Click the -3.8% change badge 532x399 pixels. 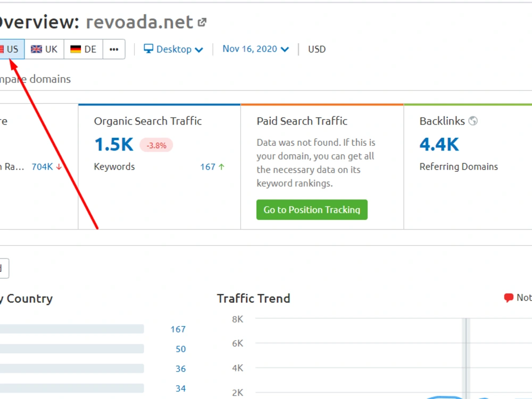click(156, 145)
